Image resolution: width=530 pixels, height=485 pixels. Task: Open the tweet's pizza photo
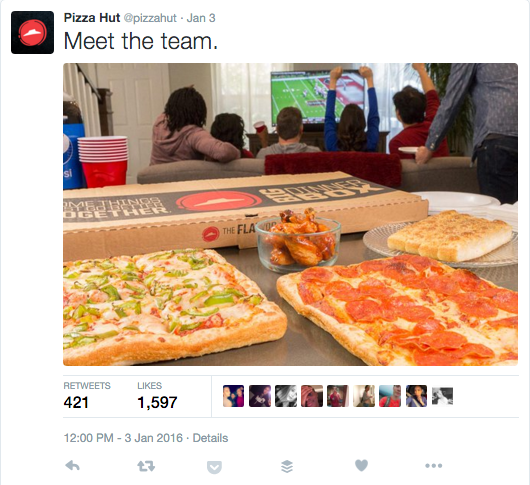(290, 214)
